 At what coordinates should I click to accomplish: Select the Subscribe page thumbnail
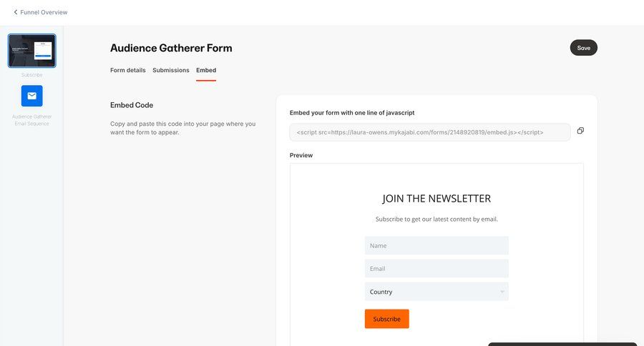point(31,51)
